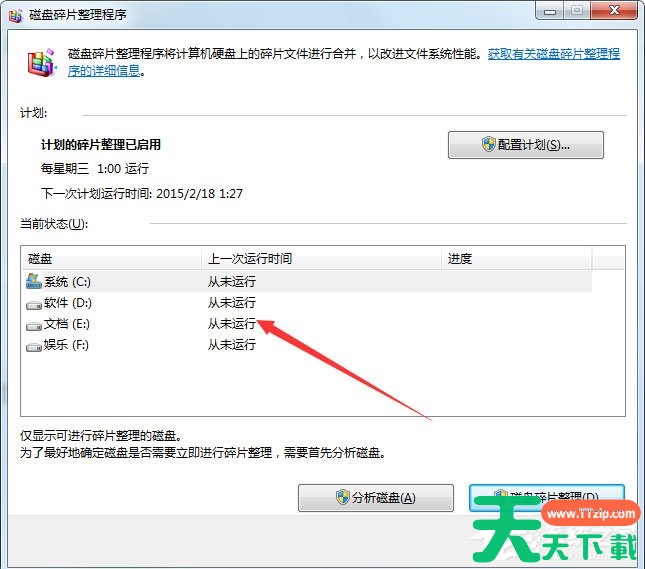
Task: Select the 文档 (E:) drive icon
Action: click(x=34, y=324)
